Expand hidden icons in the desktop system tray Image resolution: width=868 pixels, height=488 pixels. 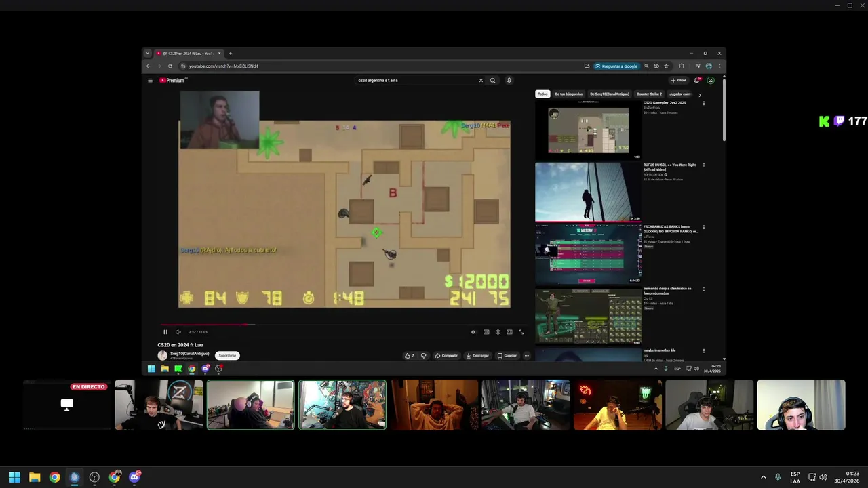click(763, 477)
